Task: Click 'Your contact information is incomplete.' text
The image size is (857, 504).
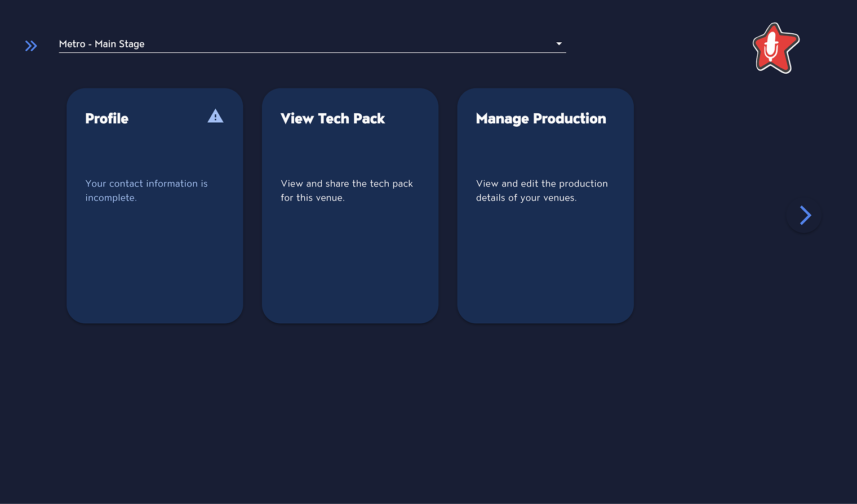Action: [146, 190]
